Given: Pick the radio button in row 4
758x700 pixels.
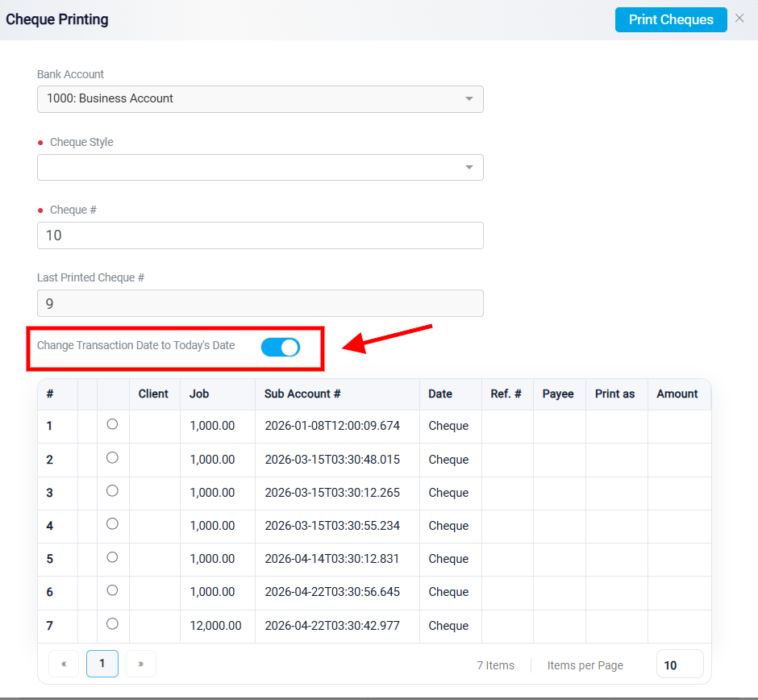Looking at the screenshot, I should click(112, 523).
